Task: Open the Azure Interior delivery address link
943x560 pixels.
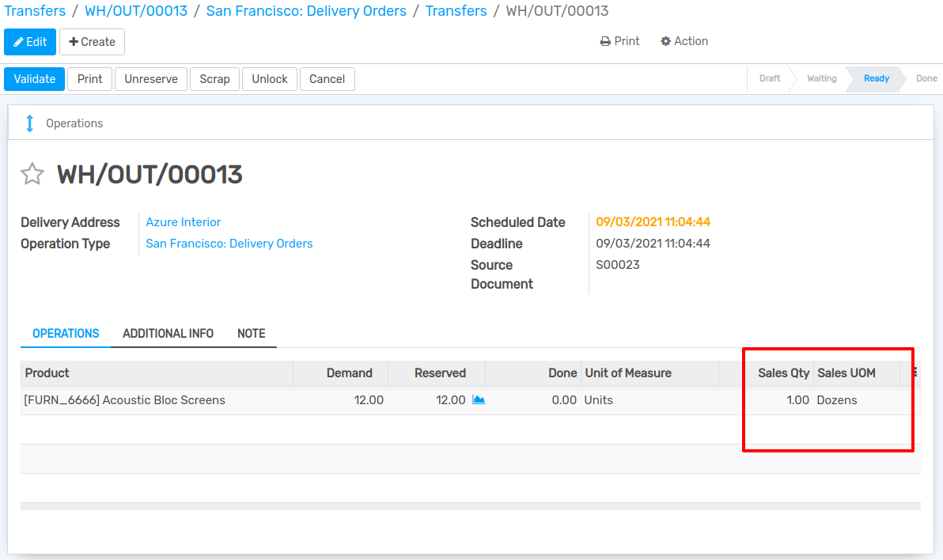Action: point(183,221)
